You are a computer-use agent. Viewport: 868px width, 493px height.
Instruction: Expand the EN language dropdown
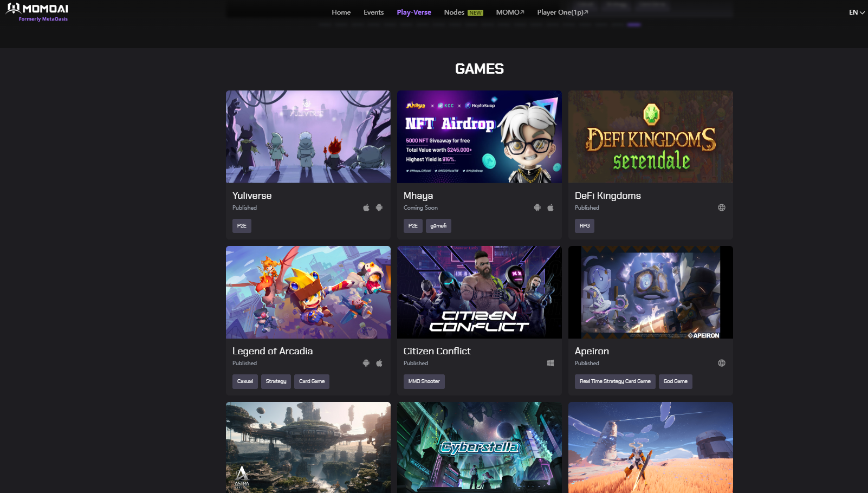[x=857, y=12]
